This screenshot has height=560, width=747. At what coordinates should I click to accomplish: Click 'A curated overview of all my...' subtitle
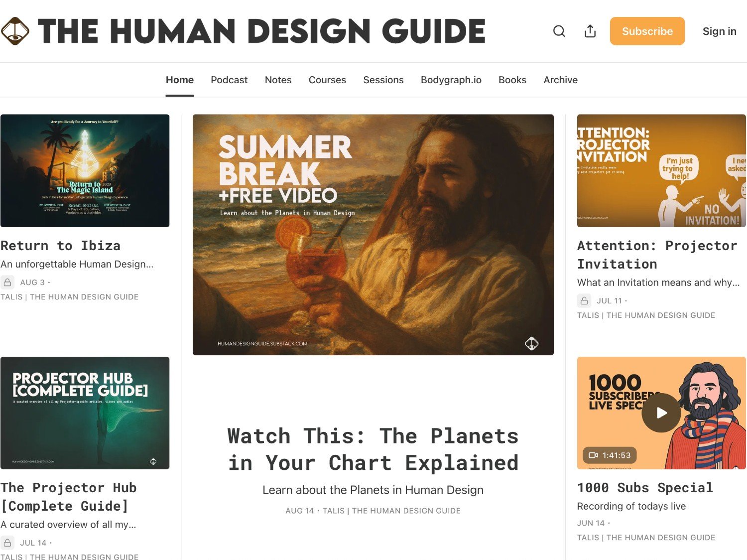68,525
